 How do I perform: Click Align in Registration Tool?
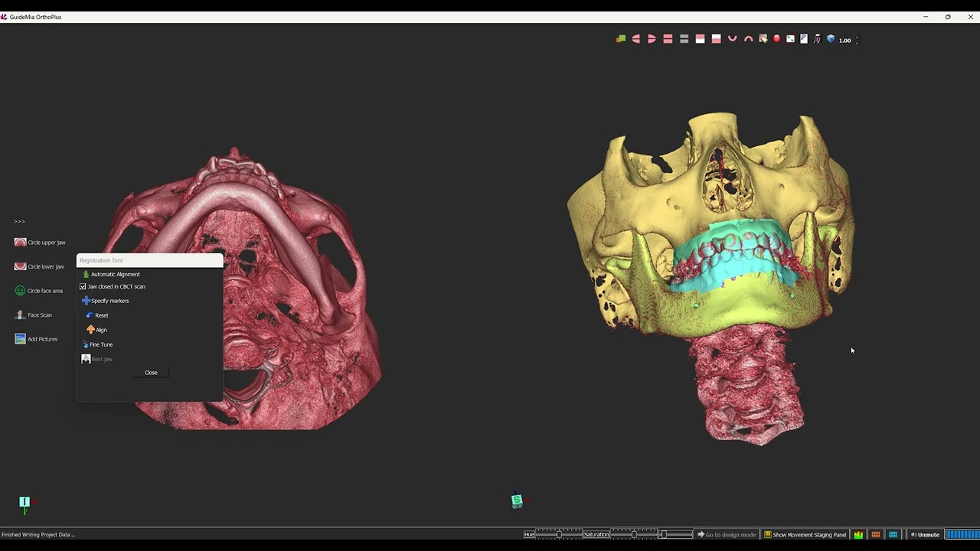[97, 330]
